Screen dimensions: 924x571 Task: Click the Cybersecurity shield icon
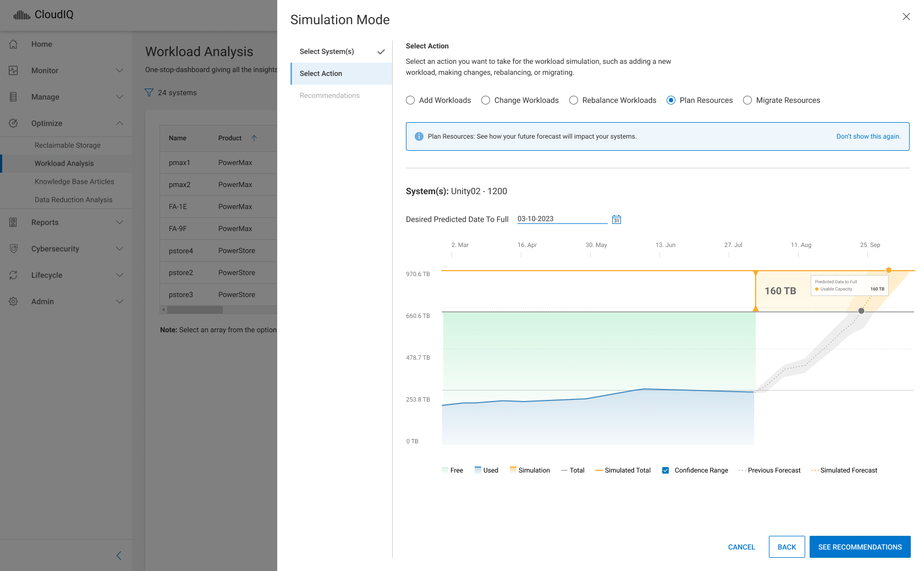(x=14, y=249)
